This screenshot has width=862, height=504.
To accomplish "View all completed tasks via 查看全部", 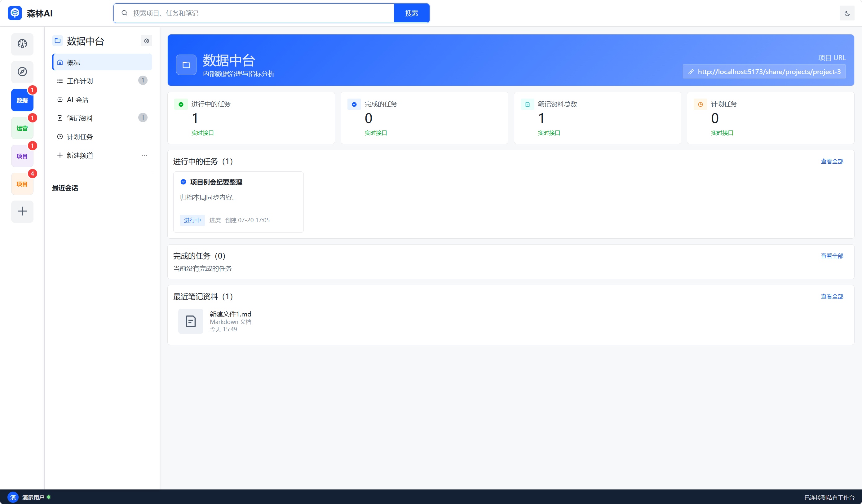I will 832,256.
